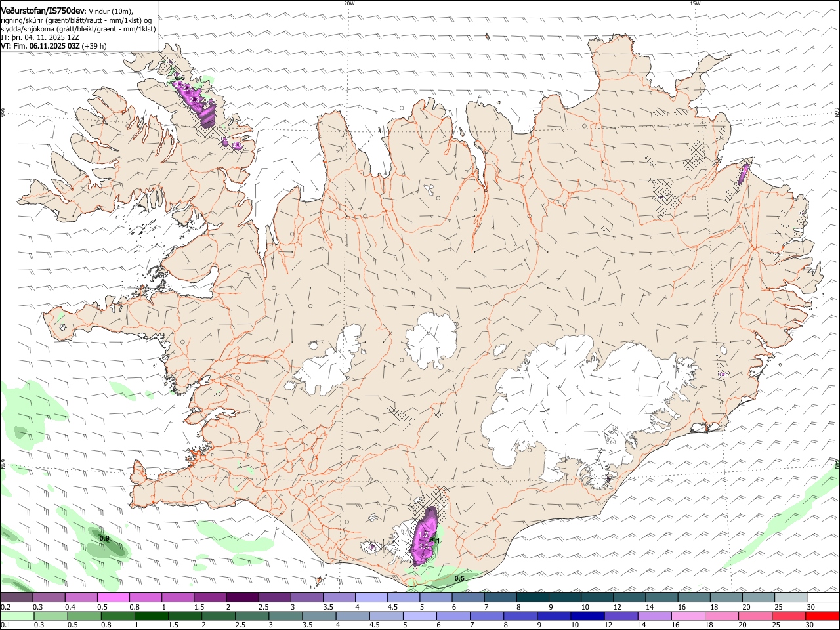
Task: Pick the light purple 14 swatch, lower scale
Action: (x=655, y=616)
